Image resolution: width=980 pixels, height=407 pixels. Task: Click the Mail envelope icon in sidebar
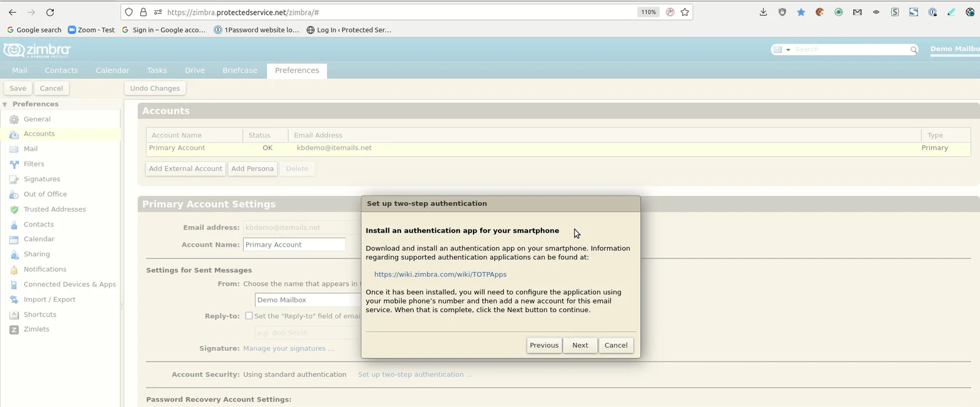(14, 149)
